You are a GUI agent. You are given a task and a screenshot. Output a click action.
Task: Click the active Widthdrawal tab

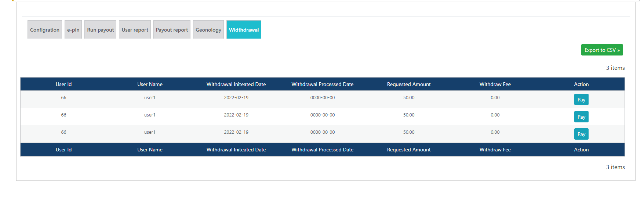coord(244,30)
